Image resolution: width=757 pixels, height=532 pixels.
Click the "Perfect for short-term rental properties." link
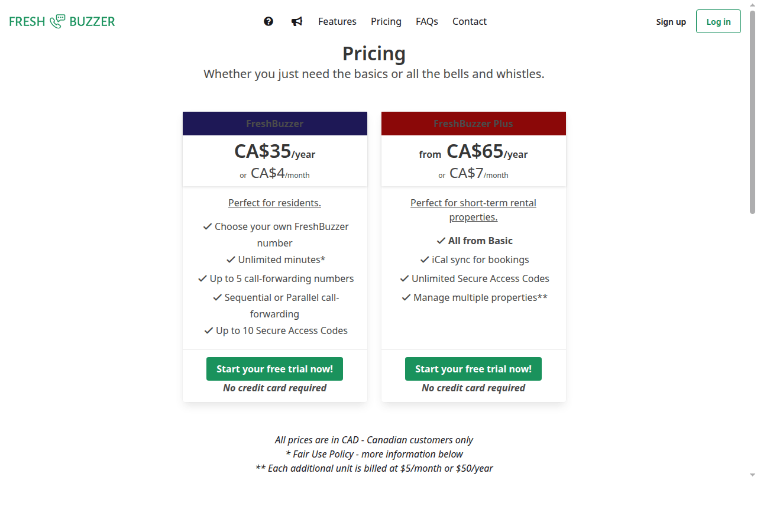point(473,210)
